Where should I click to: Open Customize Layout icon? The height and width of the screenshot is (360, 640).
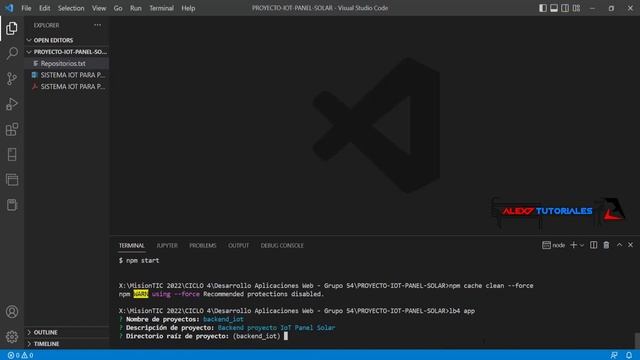point(576,8)
